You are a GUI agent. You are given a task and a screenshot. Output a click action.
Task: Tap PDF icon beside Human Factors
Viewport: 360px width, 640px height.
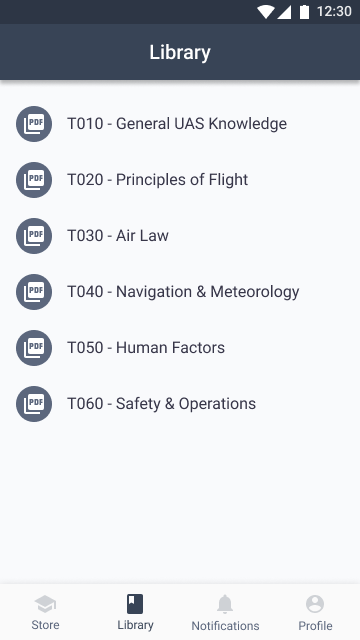[x=34, y=347]
